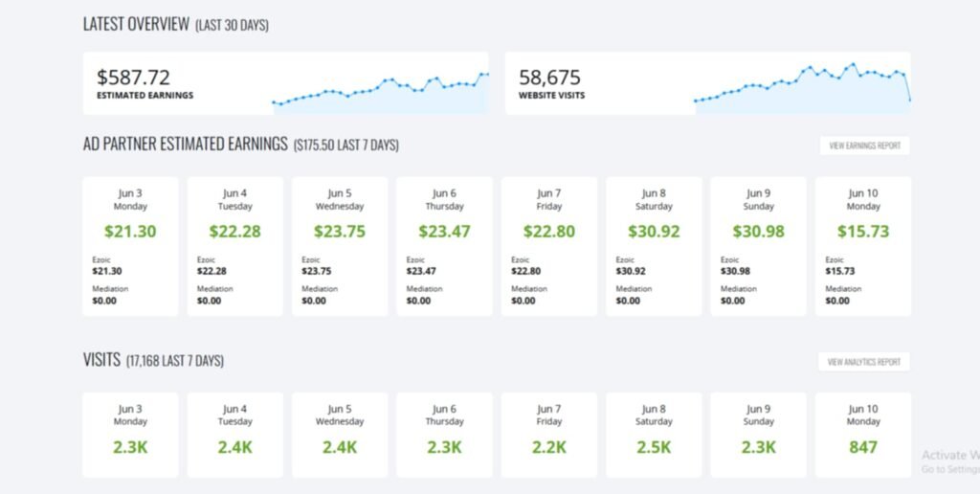This screenshot has width=980, height=494.
Task: Select the $587.72 estimated earnings total
Action: [x=134, y=78]
